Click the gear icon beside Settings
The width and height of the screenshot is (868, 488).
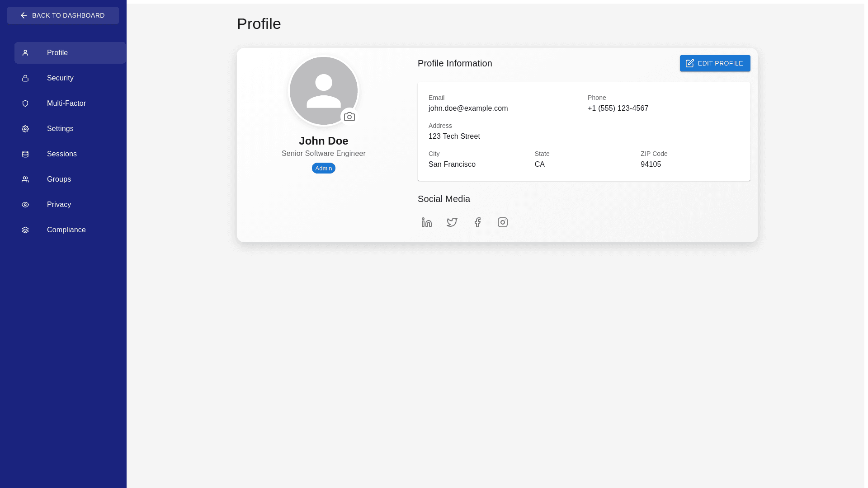click(x=25, y=129)
